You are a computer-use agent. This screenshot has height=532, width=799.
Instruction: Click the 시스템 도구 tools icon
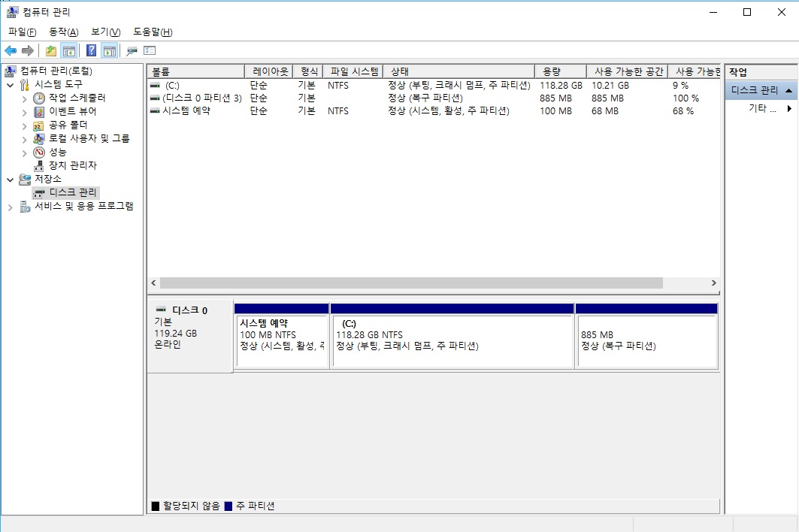pyautogui.click(x=25, y=85)
